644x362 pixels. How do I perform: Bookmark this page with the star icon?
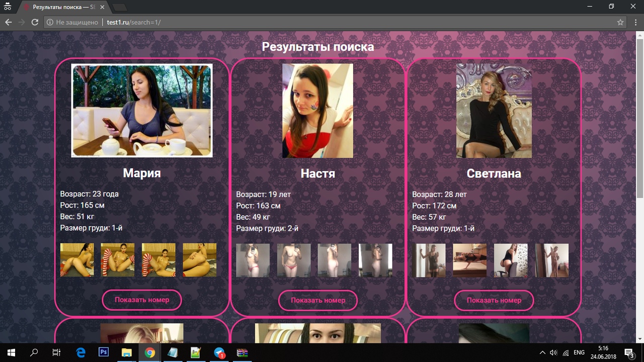(x=620, y=22)
